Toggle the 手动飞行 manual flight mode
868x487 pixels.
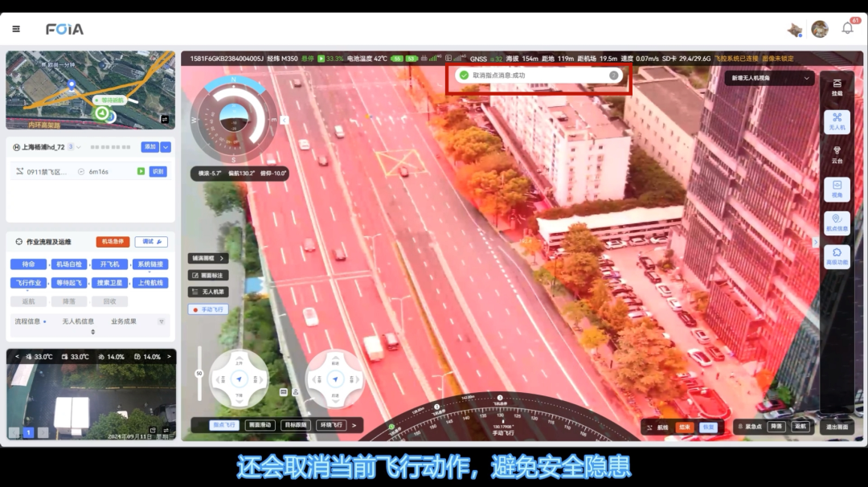[x=208, y=309]
